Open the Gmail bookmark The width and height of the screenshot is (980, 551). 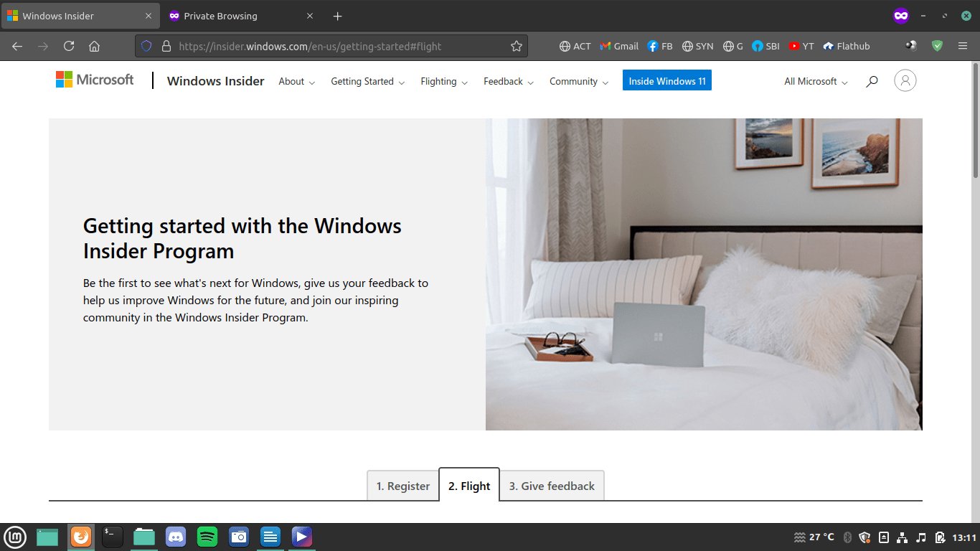point(619,46)
